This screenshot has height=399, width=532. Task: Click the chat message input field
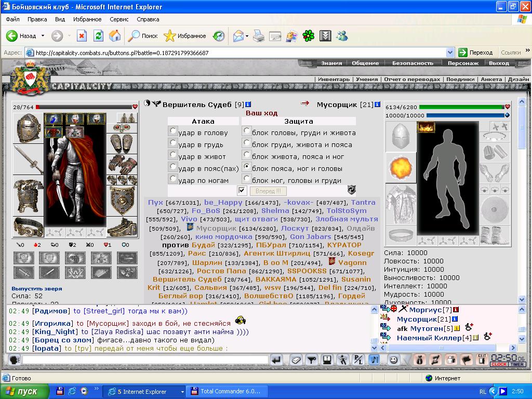pos(145,360)
